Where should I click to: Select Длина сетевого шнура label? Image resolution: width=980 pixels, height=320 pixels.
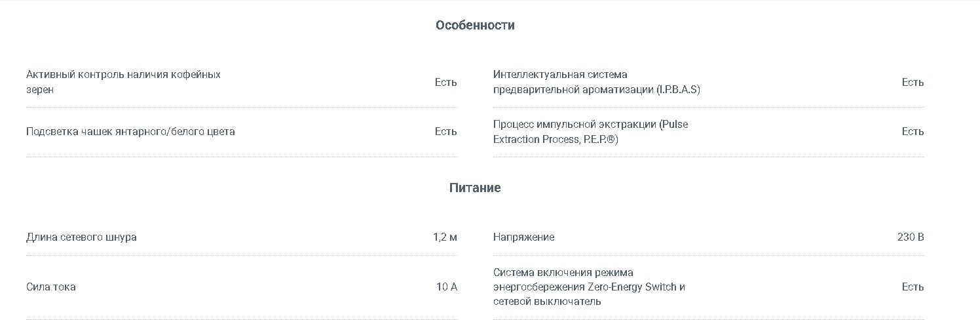[x=81, y=237]
